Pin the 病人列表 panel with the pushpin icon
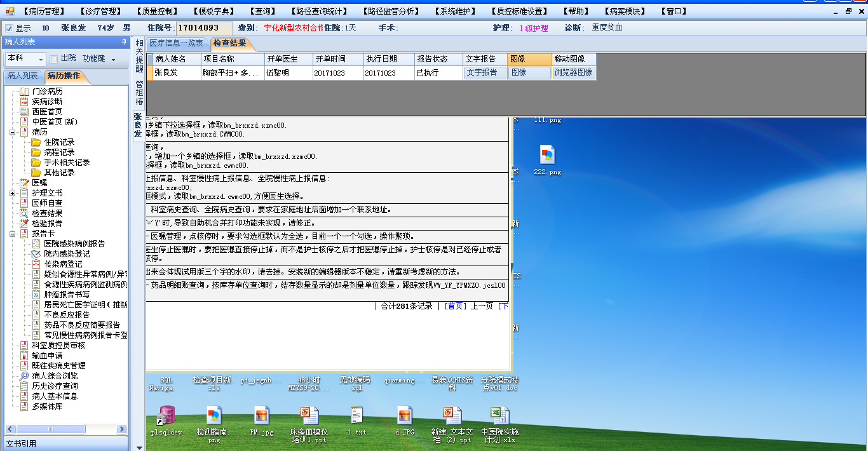The height and width of the screenshot is (451, 868). [x=124, y=42]
